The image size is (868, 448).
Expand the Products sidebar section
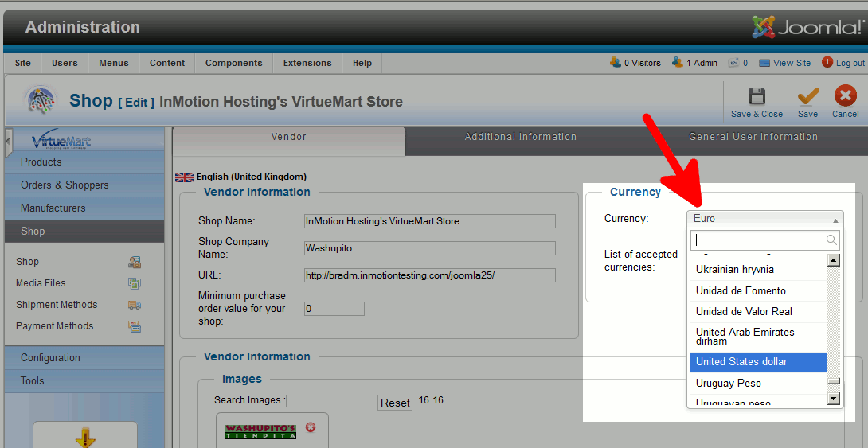click(x=84, y=162)
